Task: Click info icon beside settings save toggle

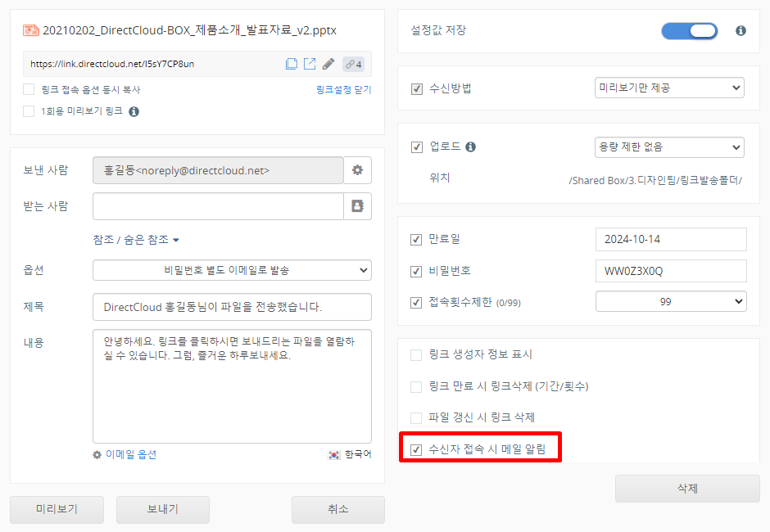Action: click(x=741, y=31)
